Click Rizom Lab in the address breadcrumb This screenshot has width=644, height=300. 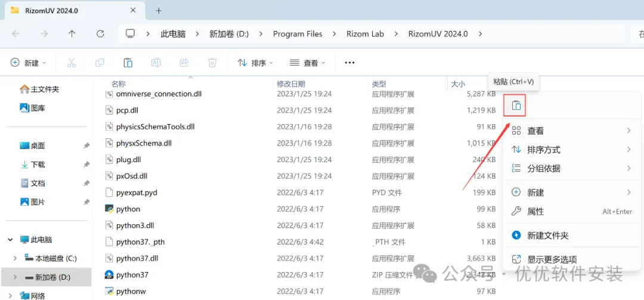365,34
